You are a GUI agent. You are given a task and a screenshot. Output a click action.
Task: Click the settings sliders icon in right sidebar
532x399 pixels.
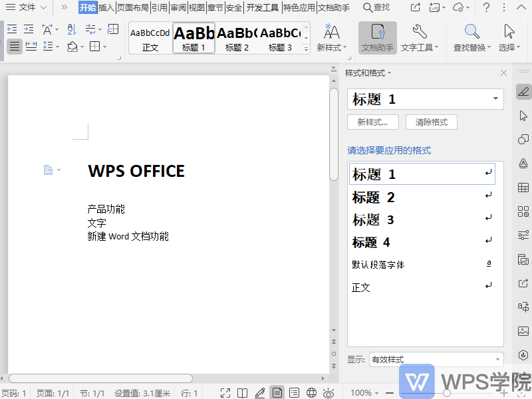point(523,235)
